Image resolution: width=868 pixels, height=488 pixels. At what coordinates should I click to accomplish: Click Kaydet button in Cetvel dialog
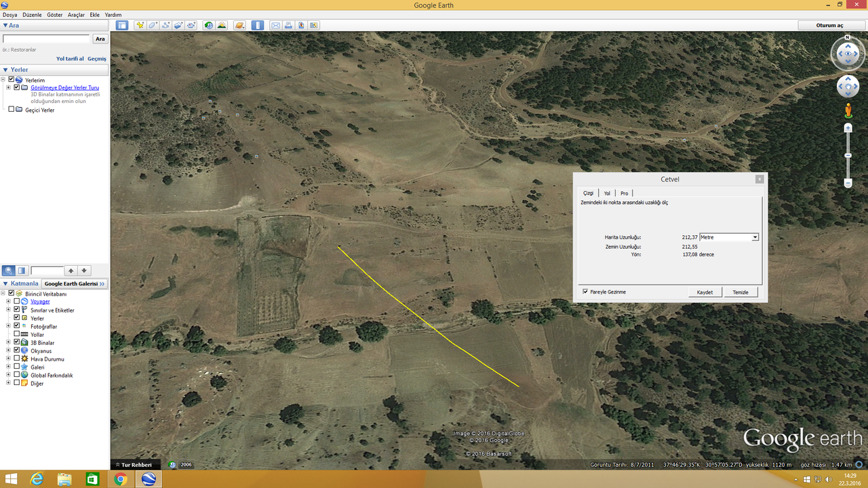pyautogui.click(x=705, y=292)
